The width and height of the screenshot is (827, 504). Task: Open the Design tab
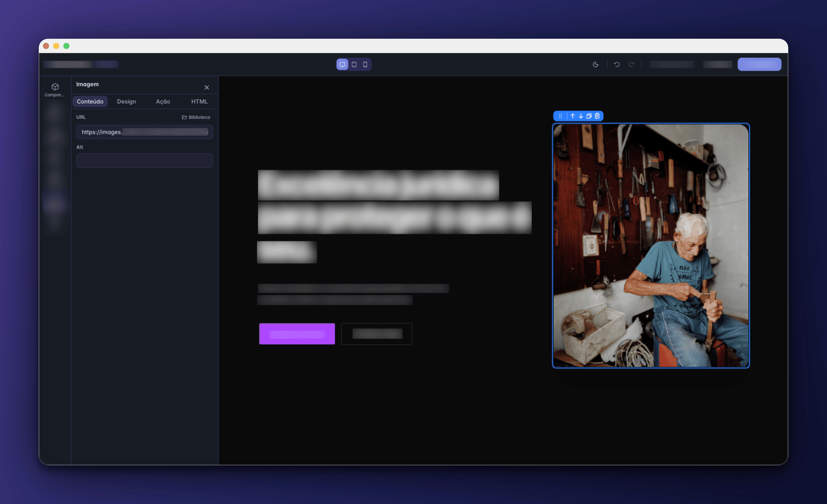(x=126, y=102)
